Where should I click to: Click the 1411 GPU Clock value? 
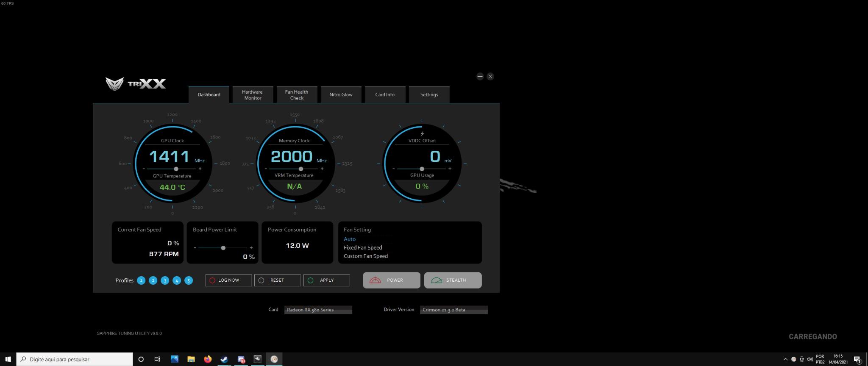pos(169,156)
